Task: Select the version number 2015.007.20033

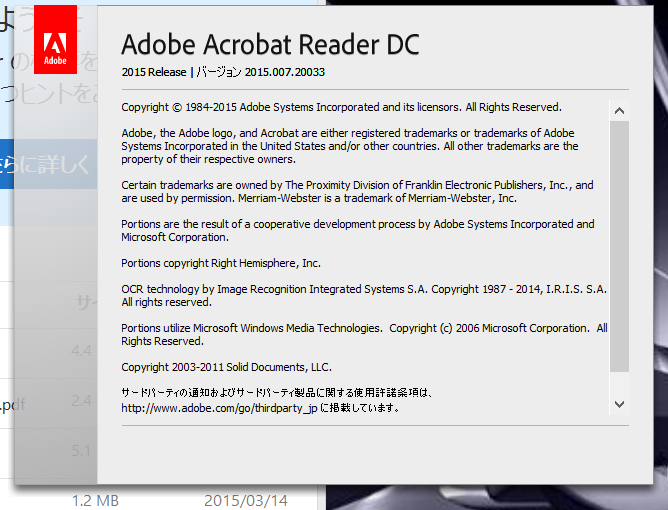Action: click(285, 72)
